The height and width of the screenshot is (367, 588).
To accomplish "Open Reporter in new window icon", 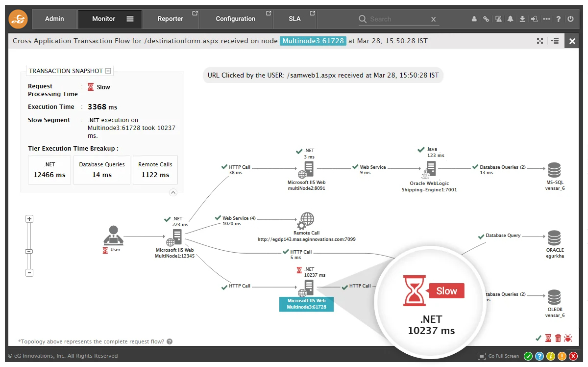I will coord(195,13).
